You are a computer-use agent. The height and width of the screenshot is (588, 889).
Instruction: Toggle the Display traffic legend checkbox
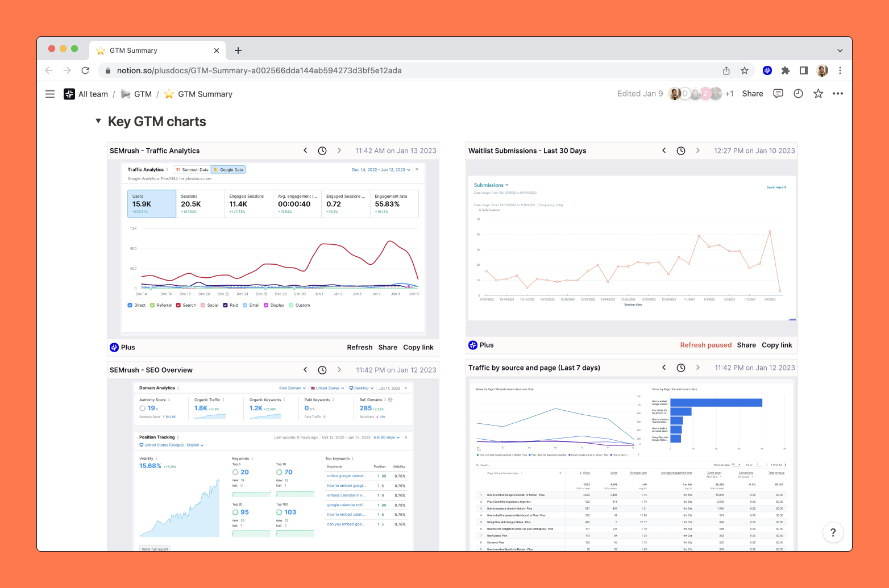click(266, 305)
